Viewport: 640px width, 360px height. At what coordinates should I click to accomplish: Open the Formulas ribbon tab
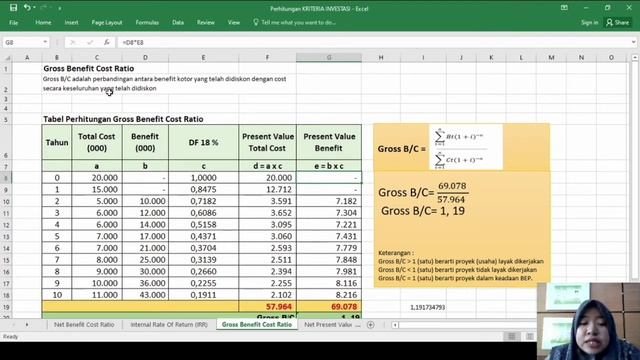click(x=147, y=22)
